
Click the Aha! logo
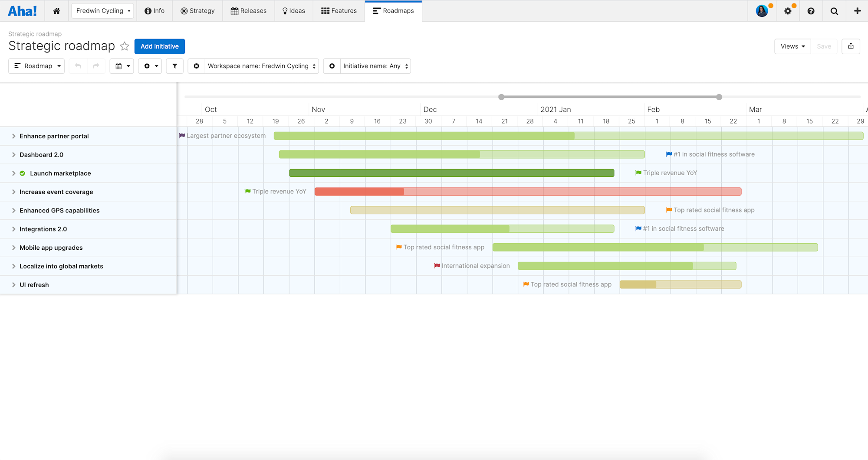click(x=22, y=11)
